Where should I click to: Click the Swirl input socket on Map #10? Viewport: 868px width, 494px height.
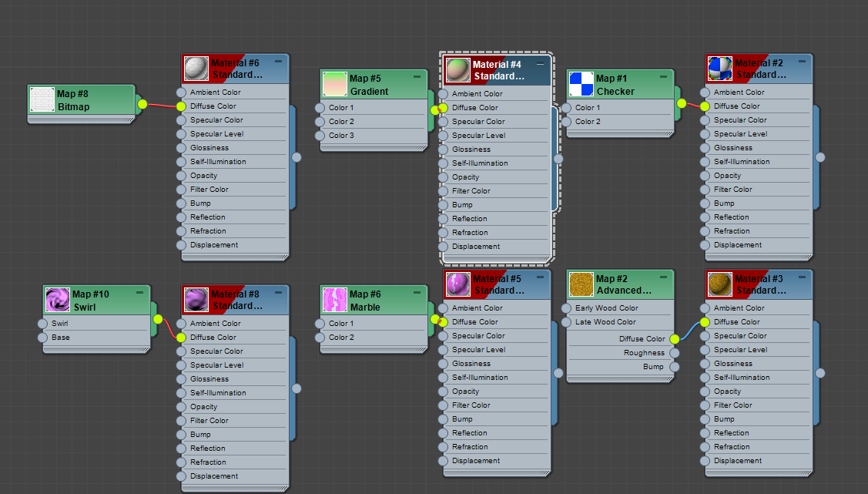[x=42, y=324]
